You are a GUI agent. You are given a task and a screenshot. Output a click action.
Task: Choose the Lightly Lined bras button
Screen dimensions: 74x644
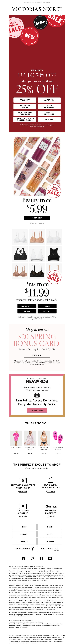point(27,306)
